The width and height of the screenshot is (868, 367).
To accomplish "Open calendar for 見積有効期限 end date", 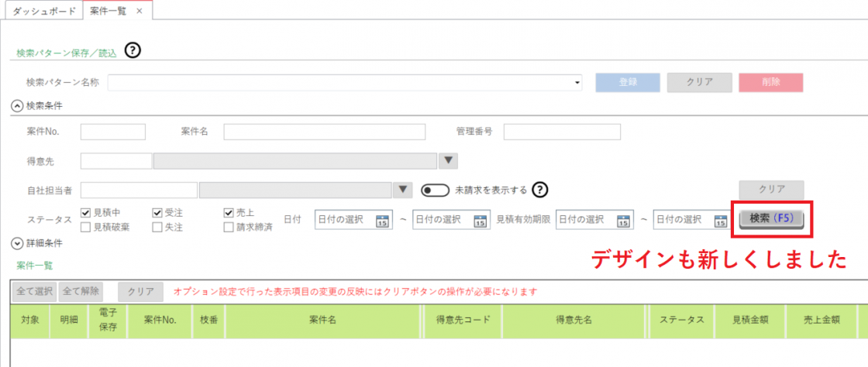I will [x=719, y=221].
